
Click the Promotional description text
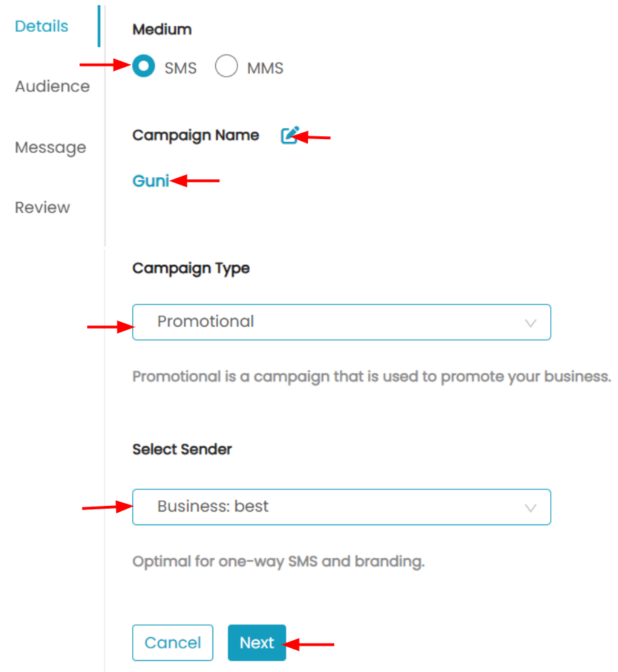pyautogui.click(x=372, y=376)
